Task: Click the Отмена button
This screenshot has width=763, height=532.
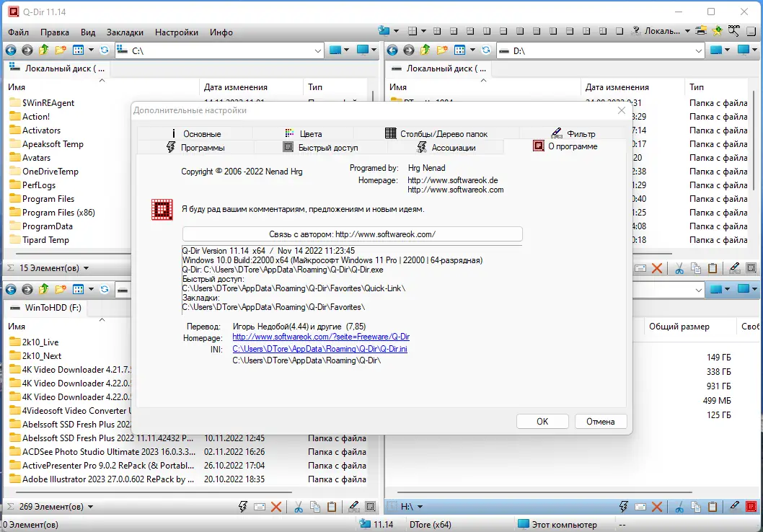Action: 600,422
